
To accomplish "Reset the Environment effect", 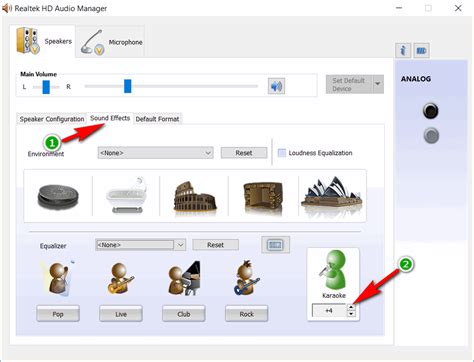I will [244, 153].
